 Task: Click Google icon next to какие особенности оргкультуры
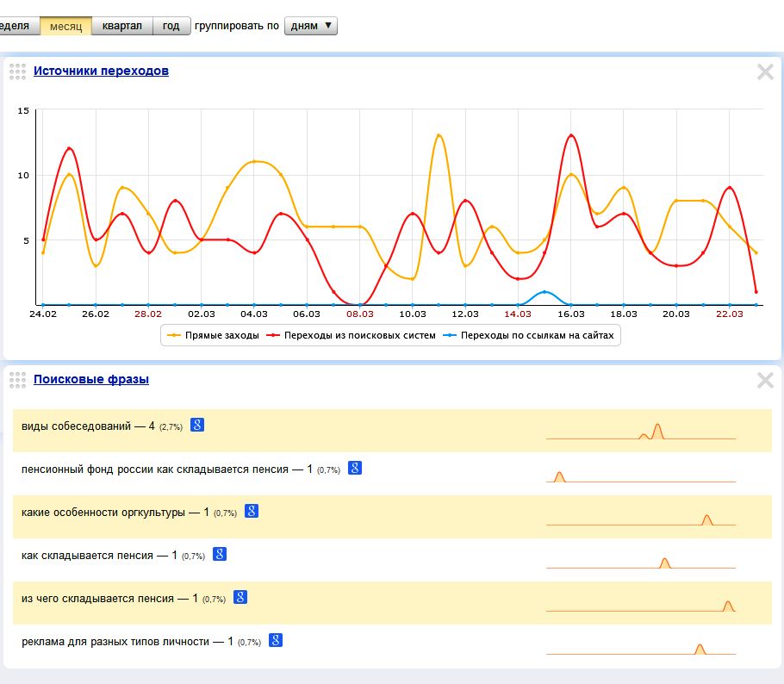251,511
